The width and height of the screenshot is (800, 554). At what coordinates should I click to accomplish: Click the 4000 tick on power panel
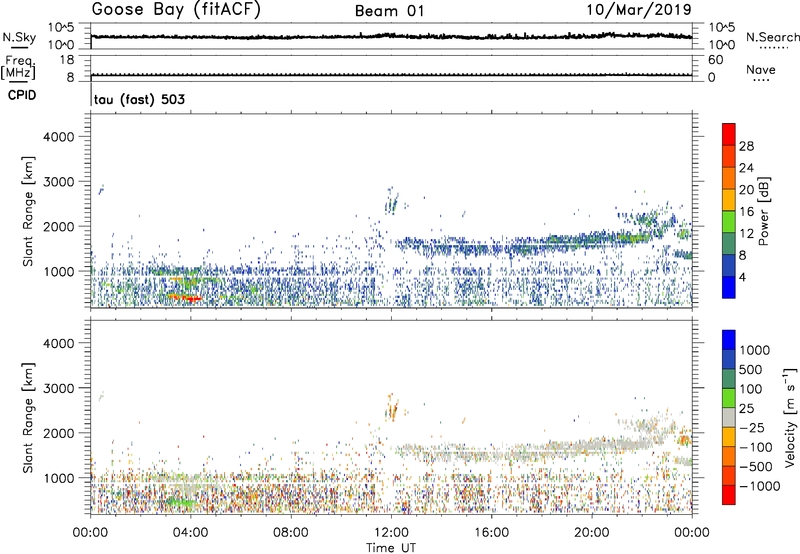[x=59, y=137]
